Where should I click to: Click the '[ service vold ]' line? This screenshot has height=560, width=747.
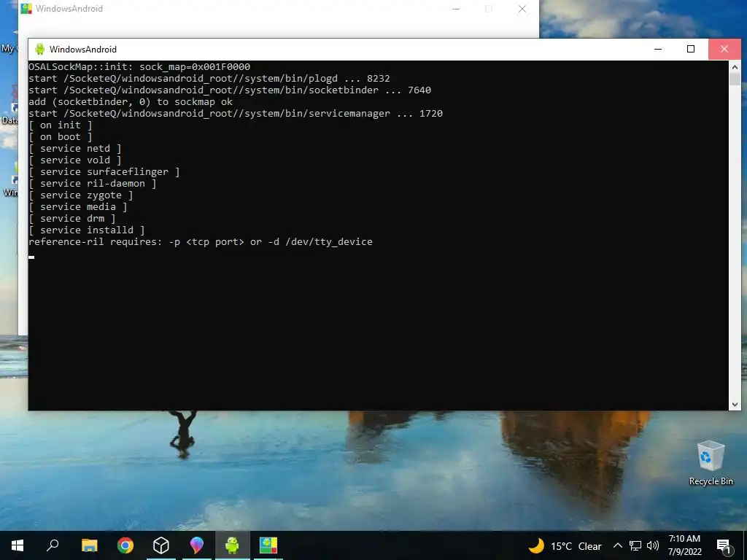(75, 160)
